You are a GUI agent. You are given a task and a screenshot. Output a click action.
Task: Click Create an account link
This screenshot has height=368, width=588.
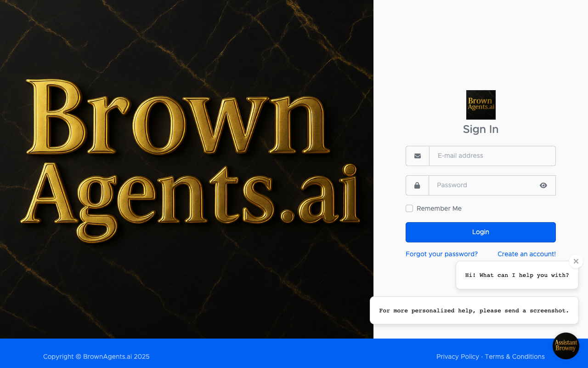[526, 253]
